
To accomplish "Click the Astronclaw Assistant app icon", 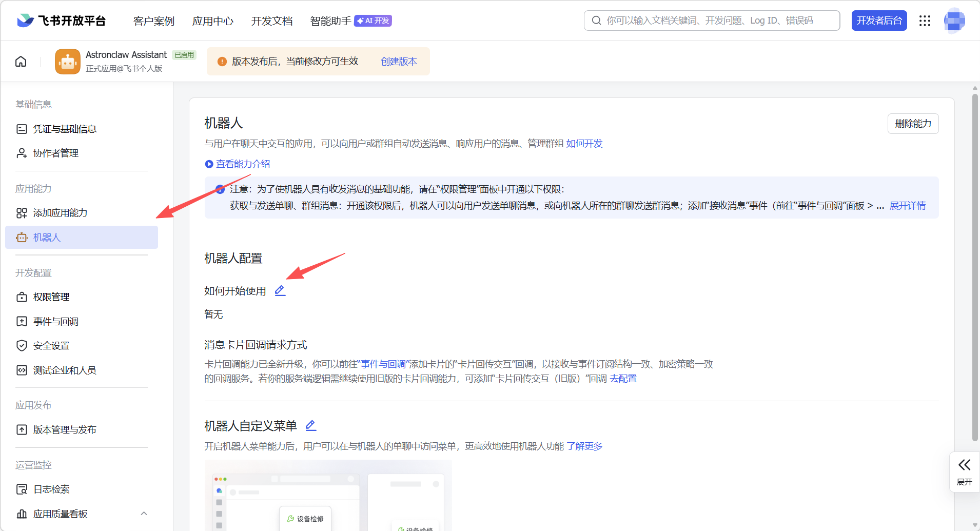I will point(67,61).
